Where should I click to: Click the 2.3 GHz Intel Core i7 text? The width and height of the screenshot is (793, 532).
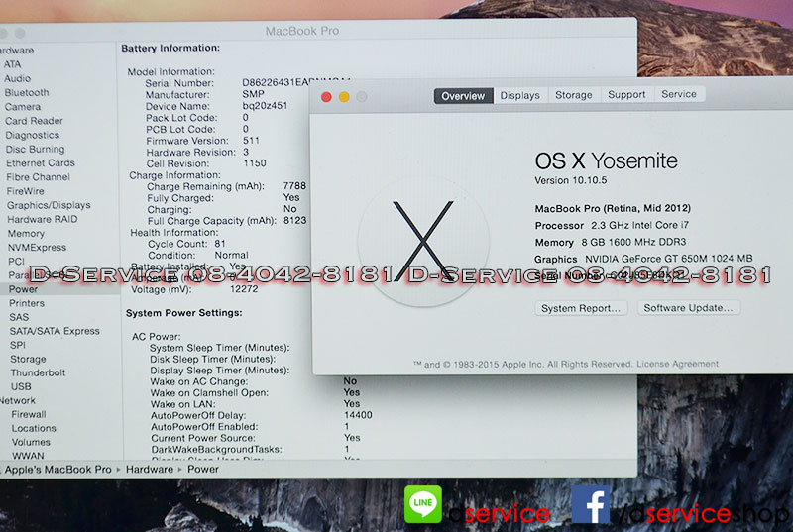tap(639, 225)
